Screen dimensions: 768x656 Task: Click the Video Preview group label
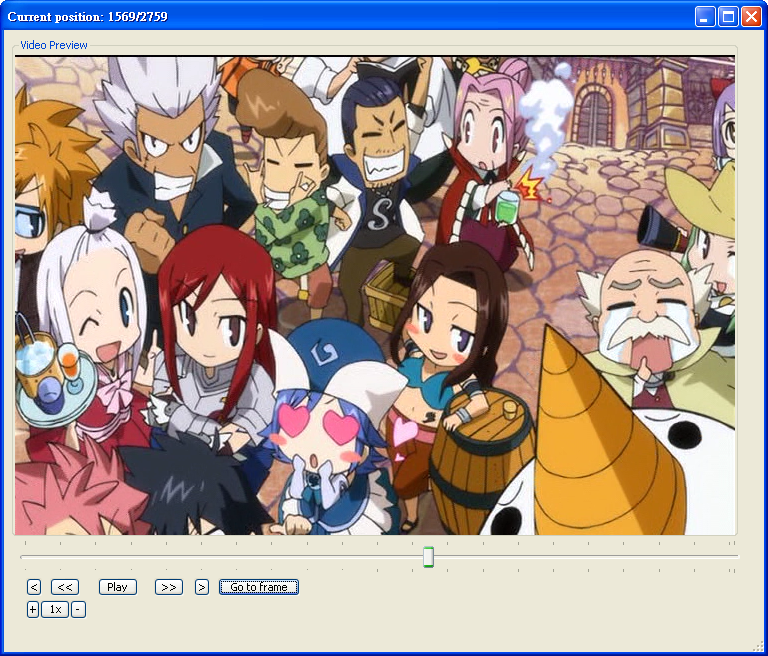click(54, 45)
